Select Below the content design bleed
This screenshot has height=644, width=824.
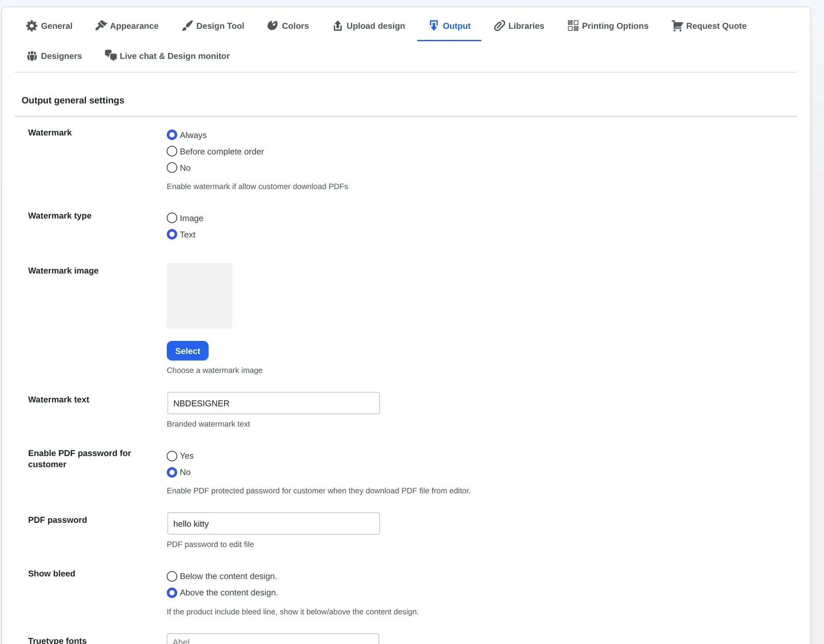[172, 577]
